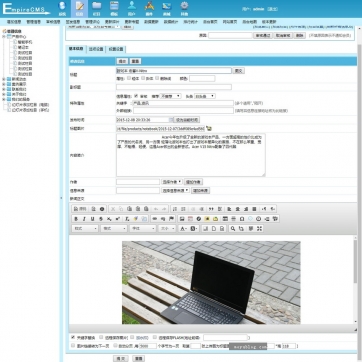Align text left in editor toolbar
Screen dimensions: 362x362
coord(229,209)
